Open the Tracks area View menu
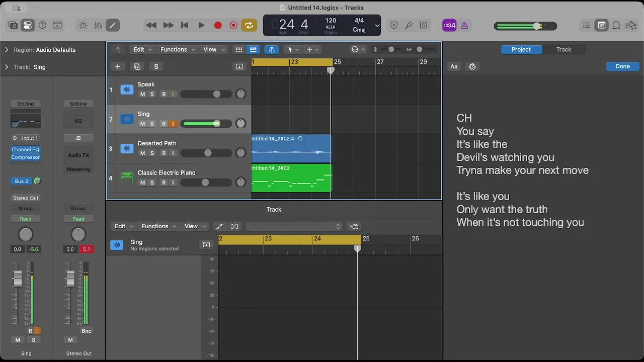The width and height of the screenshot is (644, 362). click(214, 49)
